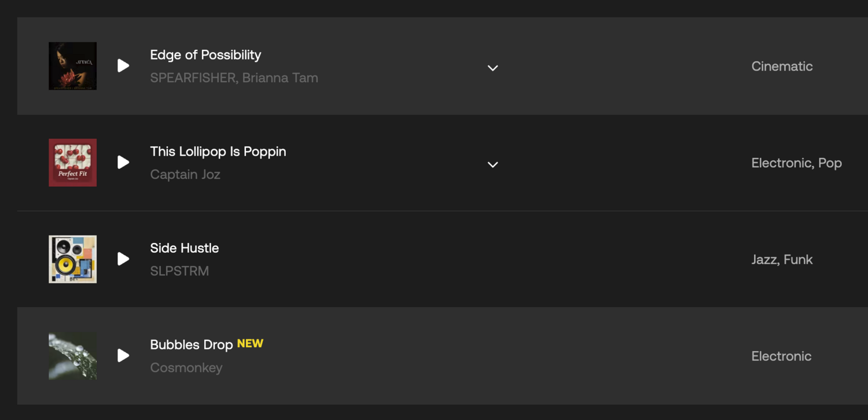Viewport: 868px width, 420px height.
Task: Open the This Lollipop Is Poppin title
Action: tap(218, 152)
